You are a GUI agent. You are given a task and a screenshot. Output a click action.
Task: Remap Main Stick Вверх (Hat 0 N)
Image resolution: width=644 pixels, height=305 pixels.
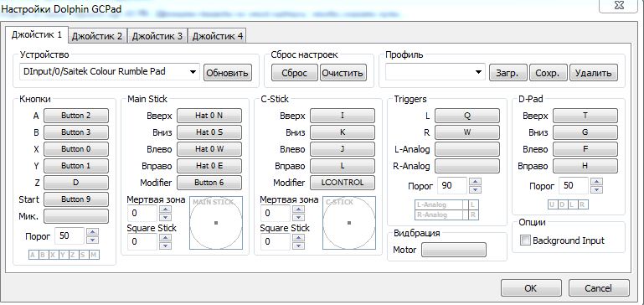point(209,116)
